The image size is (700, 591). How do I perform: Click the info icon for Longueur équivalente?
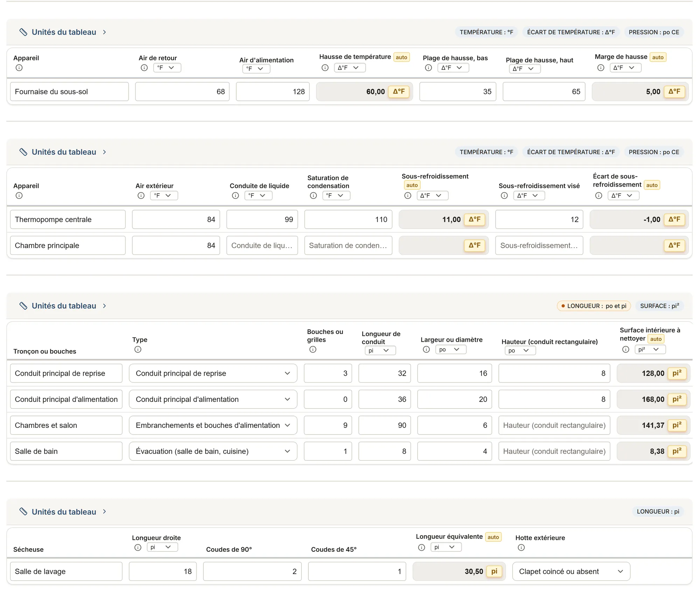(422, 548)
